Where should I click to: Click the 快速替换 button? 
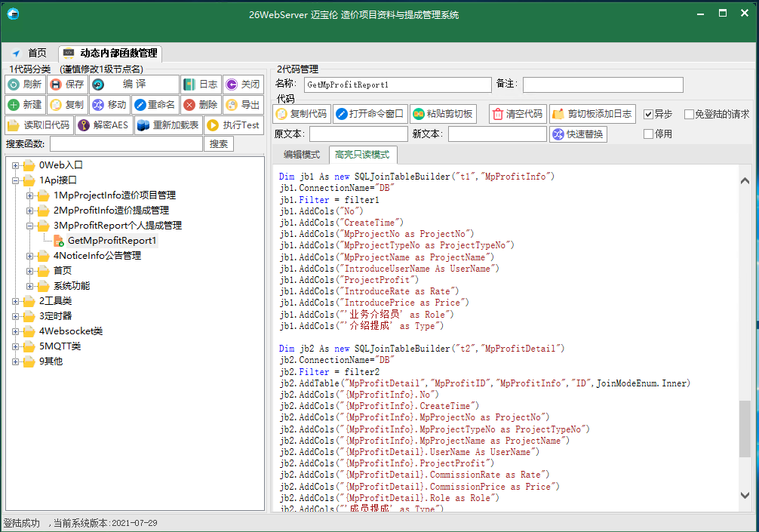578,134
